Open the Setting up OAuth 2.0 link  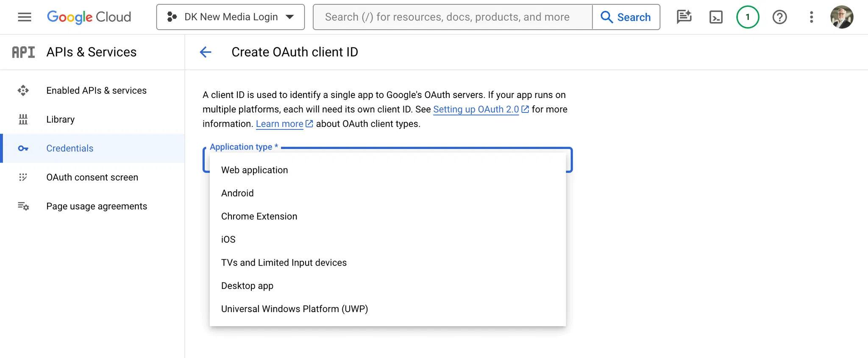click(476, 109)
